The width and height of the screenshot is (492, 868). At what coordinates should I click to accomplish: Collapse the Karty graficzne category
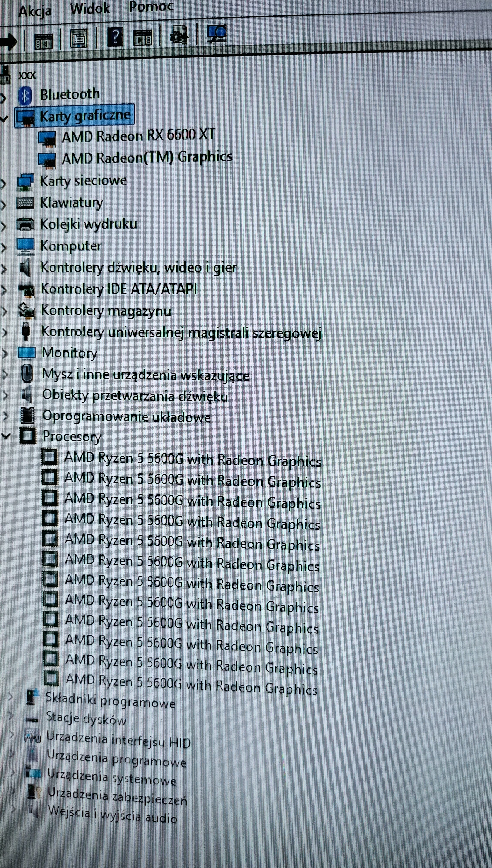click(x=4, y=118)
